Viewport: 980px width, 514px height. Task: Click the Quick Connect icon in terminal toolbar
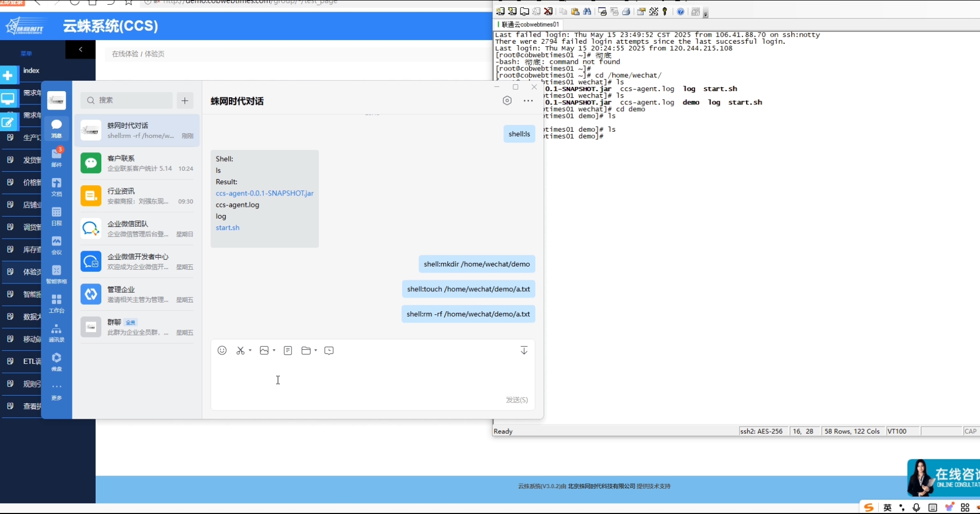512,11
